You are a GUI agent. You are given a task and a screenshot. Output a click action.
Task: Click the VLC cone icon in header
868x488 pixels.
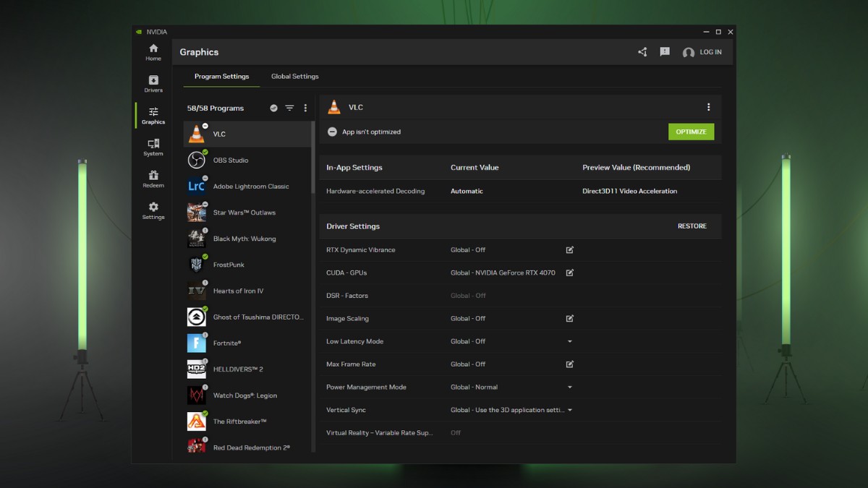coord(334,107)
